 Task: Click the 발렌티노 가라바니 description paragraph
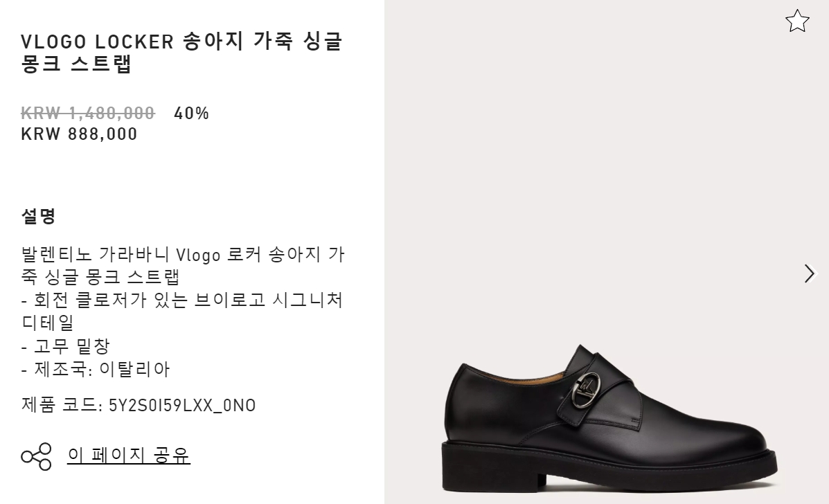tap(183, 265)
